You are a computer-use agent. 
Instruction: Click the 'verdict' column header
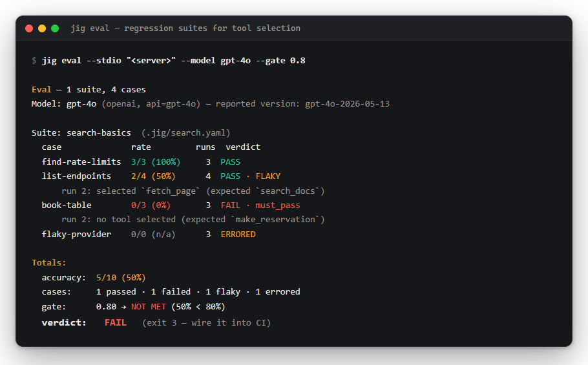(x=243, y=147)
